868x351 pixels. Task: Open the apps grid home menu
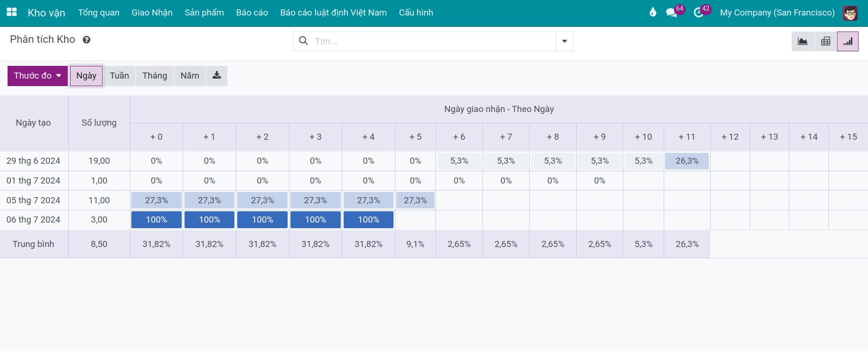tap(12, 12)
